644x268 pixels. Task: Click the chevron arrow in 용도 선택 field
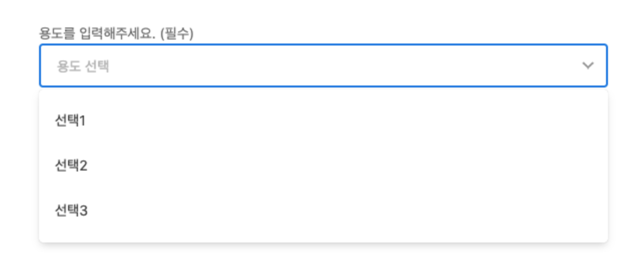[588, 65]
